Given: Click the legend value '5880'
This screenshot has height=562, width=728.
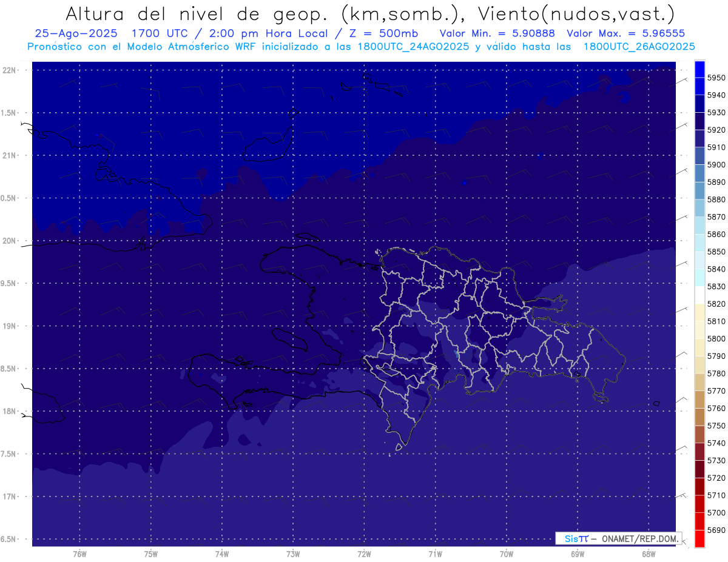Looking at the screenshot, I should pos(716,199).
